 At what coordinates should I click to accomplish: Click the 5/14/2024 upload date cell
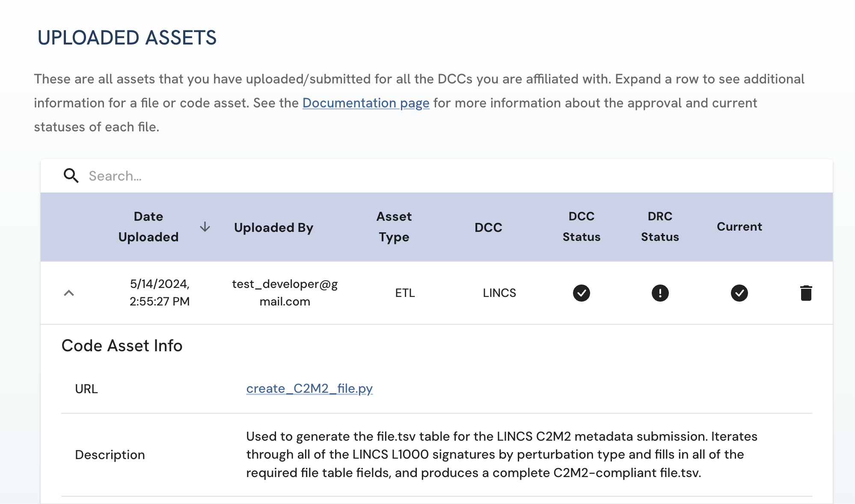[x=160, y=293]
